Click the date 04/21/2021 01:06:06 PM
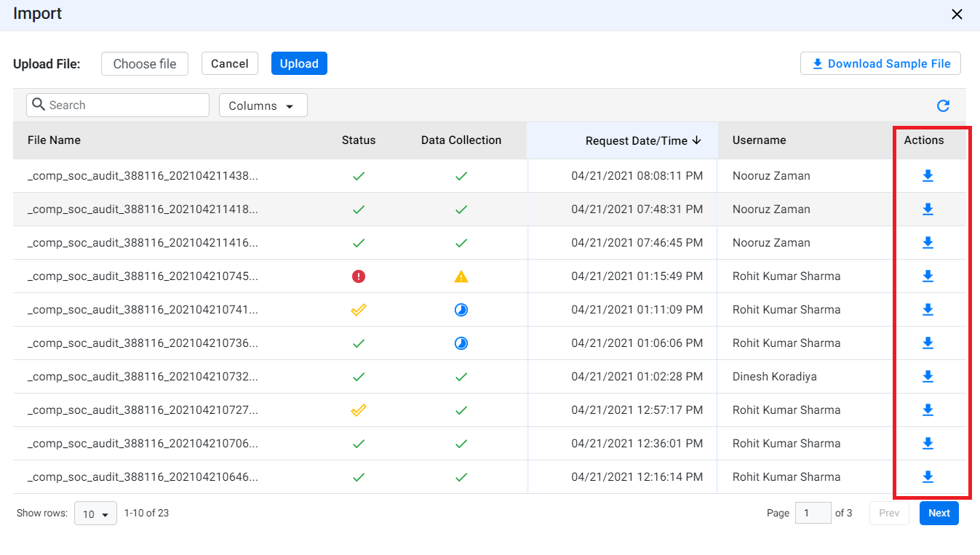Screen dimensions: 980x555 (x=637, y=343)
